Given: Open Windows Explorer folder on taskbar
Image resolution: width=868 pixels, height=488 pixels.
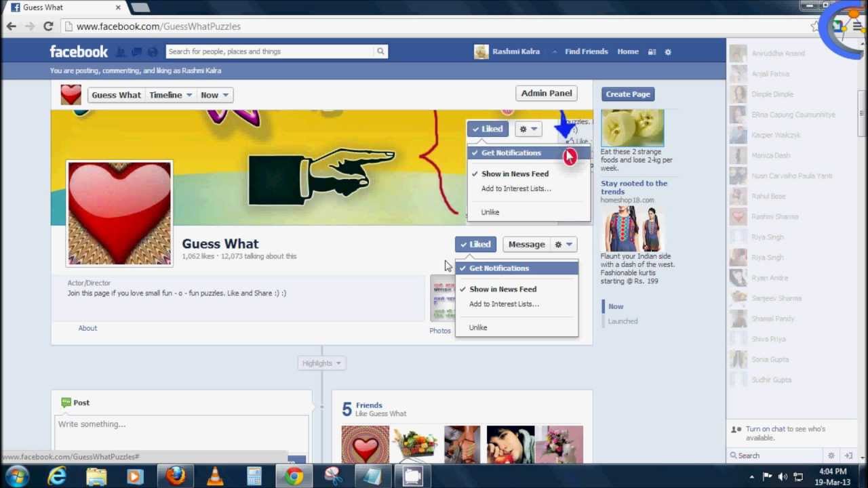Looking at the screenshot, I should (x=96, y=476).
